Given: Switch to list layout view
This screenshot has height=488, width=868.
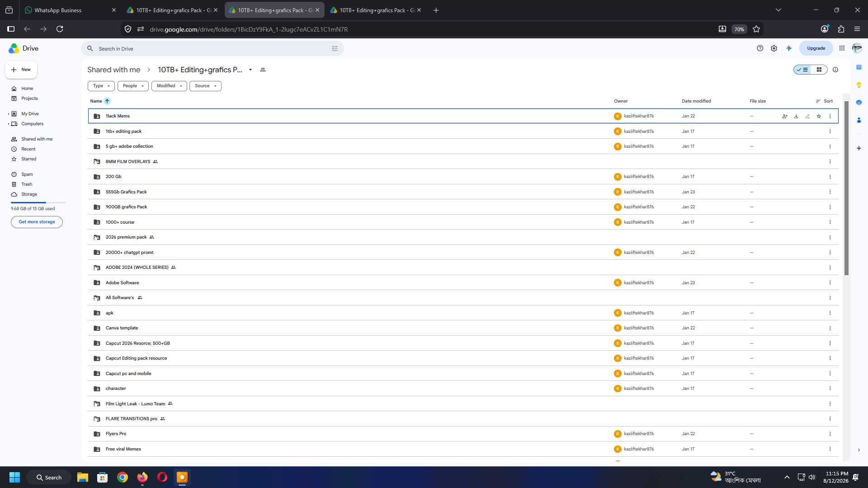Looking at the screenshot, I should click(x=802, y=70).
